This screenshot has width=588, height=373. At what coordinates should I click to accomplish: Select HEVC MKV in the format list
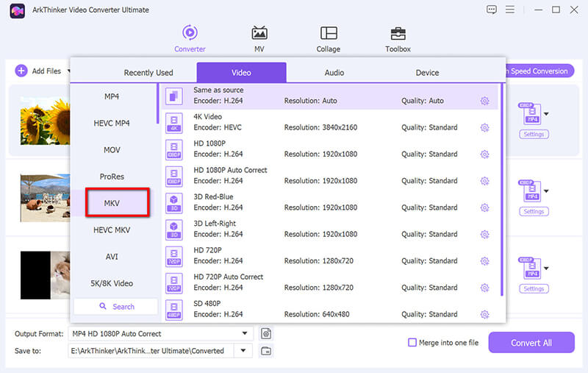tap(112, 230)
